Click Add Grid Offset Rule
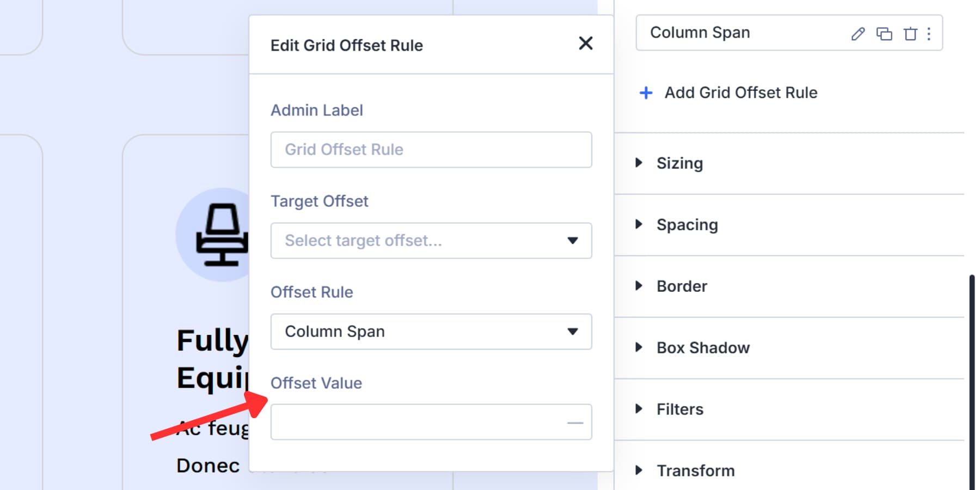Image resolution: width=980 pixels, height=490 pixels. 740,93
